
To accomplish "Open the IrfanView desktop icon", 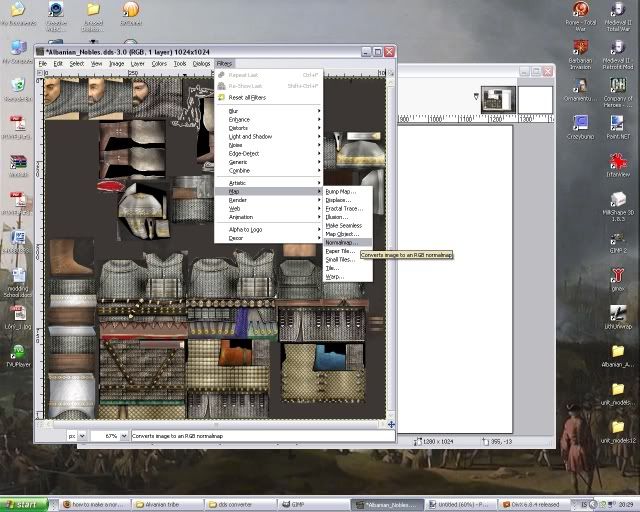I will (x=618, y=161).
